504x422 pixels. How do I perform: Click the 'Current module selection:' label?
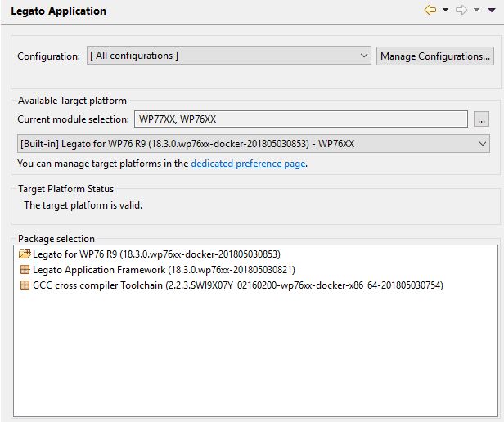(x=74, y=119)
